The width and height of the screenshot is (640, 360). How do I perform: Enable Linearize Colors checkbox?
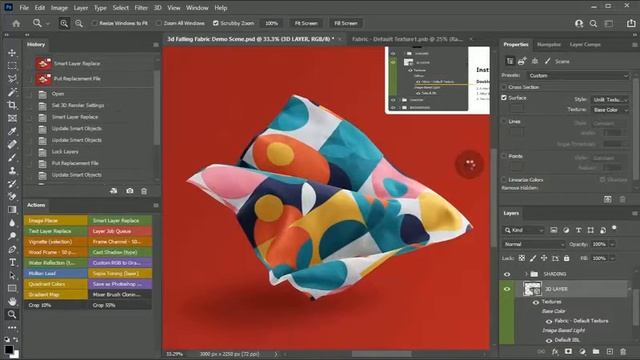[x=504, y=180]
